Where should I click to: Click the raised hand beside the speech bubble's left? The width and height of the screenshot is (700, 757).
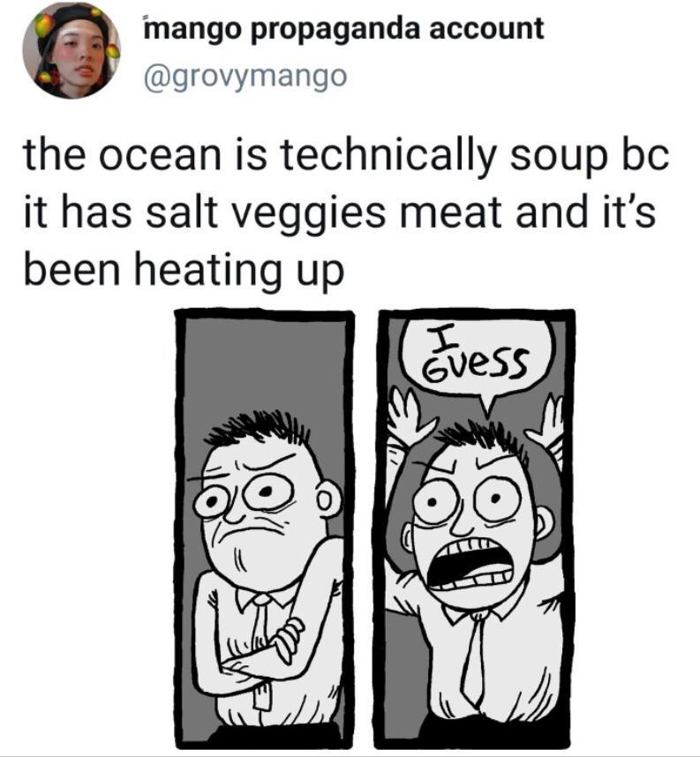point(407,414)
